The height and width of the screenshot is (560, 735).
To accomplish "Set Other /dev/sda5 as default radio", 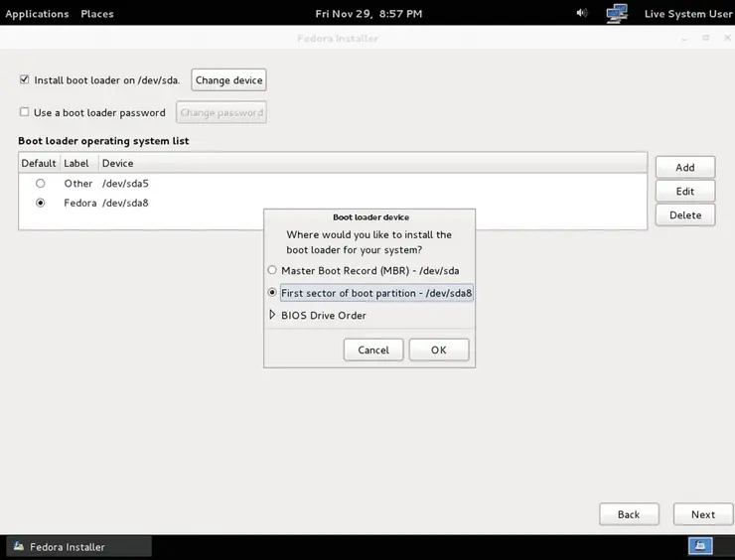I will click(40, 184).
